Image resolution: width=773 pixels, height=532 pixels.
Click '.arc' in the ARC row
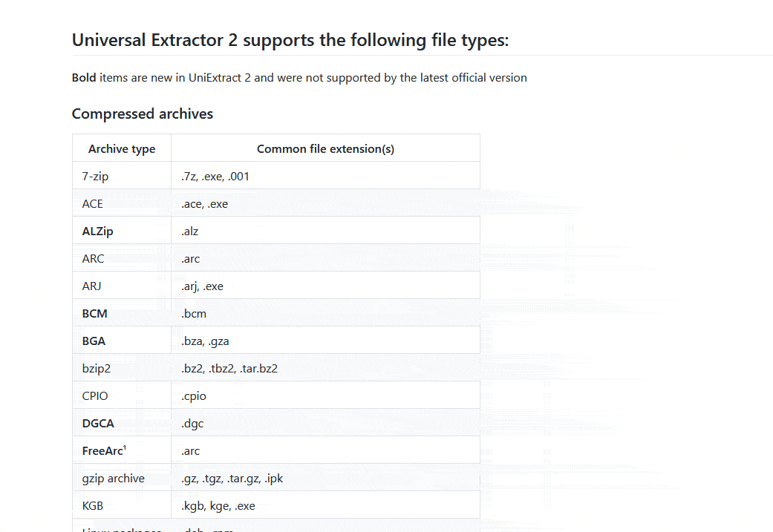(325, 259)
